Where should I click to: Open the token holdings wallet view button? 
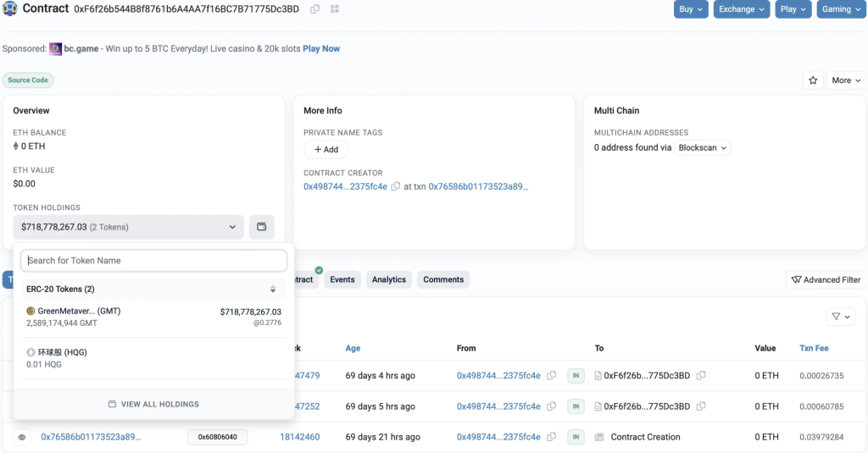pyautogui.click(x=261, y=227)
